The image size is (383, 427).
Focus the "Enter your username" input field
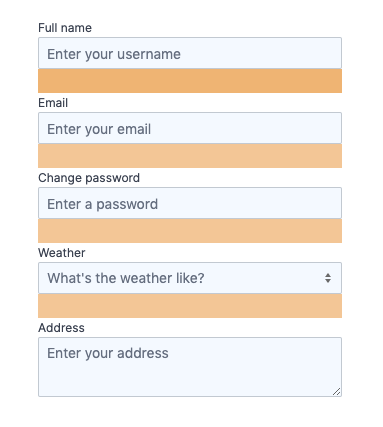tap(190, 53)
